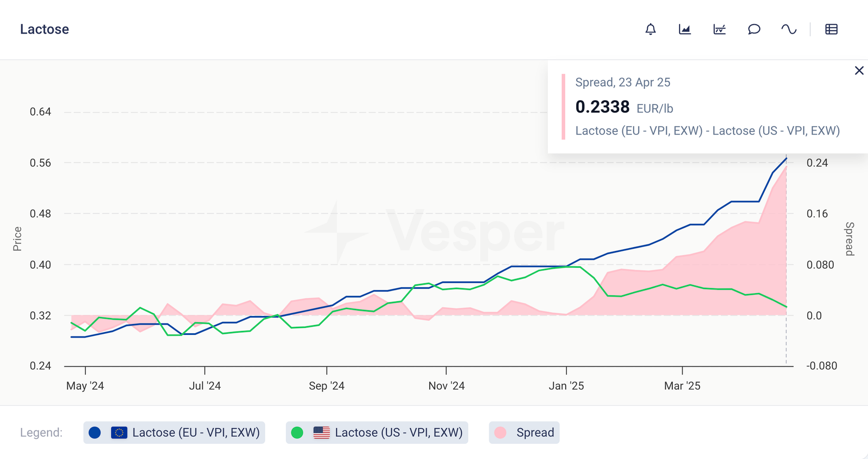
Task: Click the 0.2338 spread value in tooltip
Action: [x=602, y=107]
